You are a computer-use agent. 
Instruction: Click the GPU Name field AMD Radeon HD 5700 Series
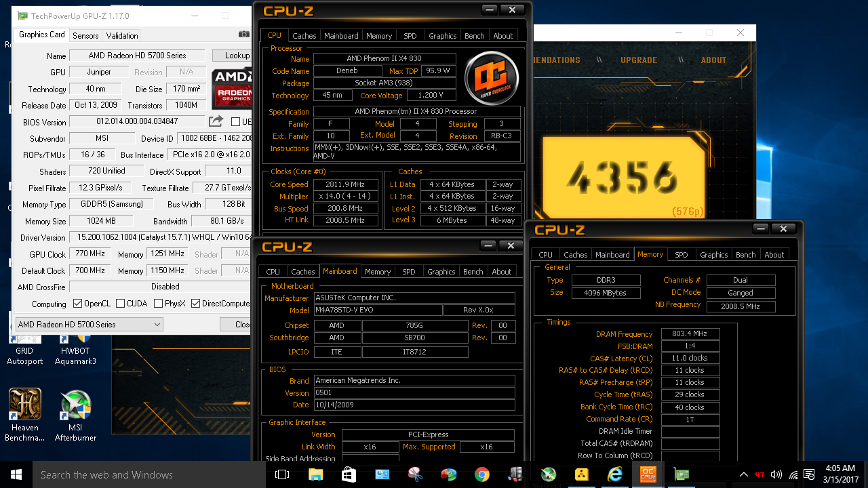pyautogui.click(x=137, y=56)
